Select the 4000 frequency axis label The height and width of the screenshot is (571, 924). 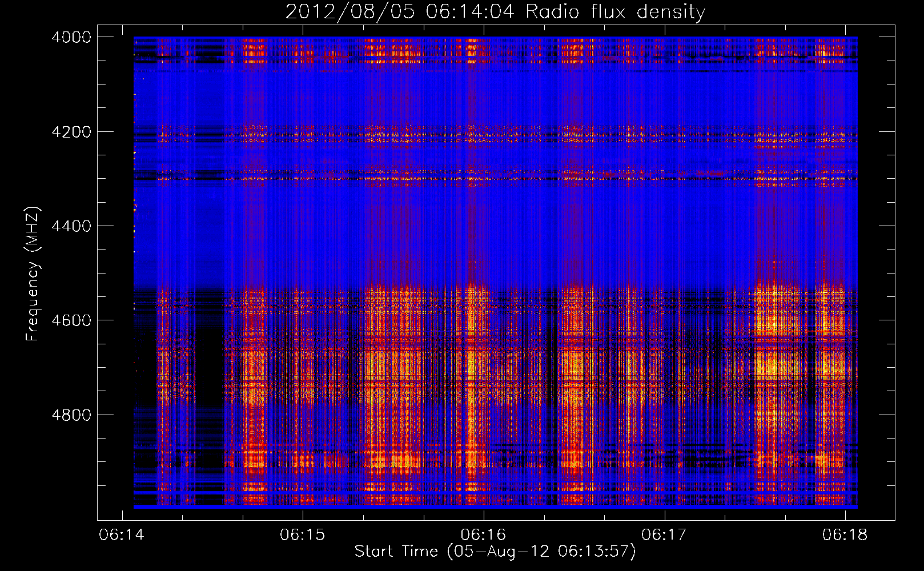pos(71,37)
